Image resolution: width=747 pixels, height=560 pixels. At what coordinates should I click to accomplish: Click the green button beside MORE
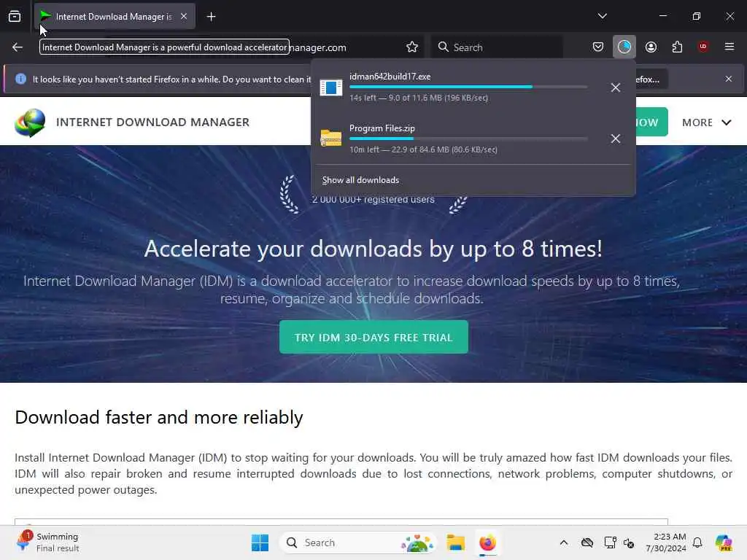[x=651, y=122]
